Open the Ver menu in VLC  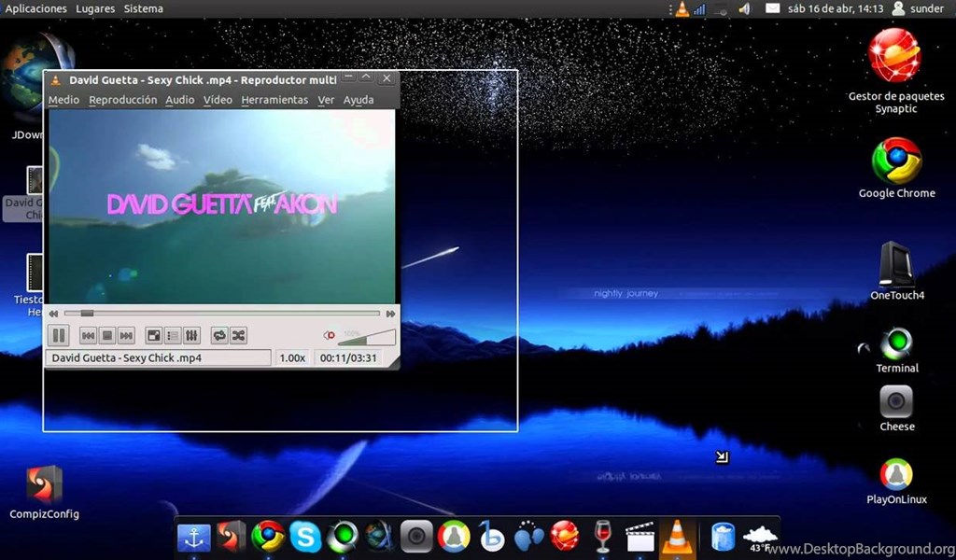coord(326,100)
